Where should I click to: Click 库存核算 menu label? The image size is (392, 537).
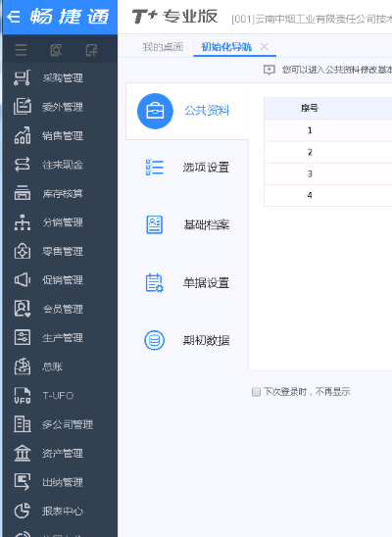pos(63,193)
